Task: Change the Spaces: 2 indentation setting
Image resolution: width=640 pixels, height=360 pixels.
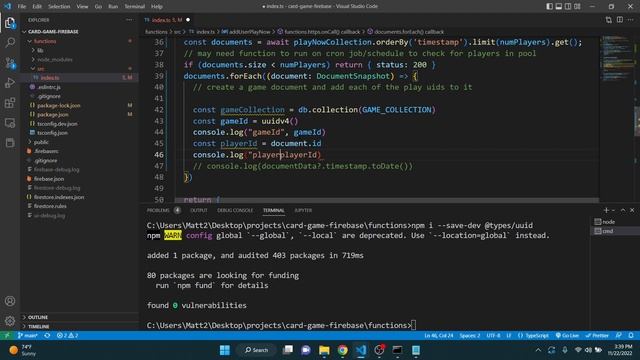Action: (x=470, y=336)
